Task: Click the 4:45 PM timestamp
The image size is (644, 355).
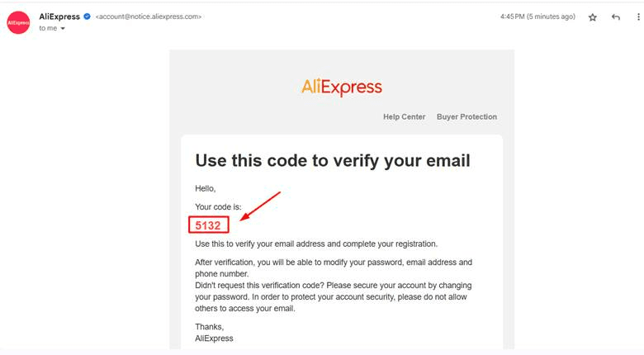Action: click(x=537, y=17)
